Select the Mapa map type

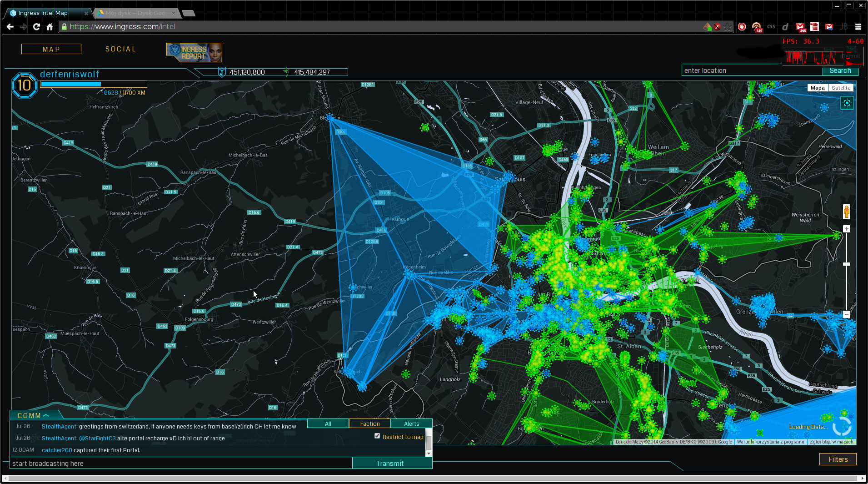click(x=817, y=88)
